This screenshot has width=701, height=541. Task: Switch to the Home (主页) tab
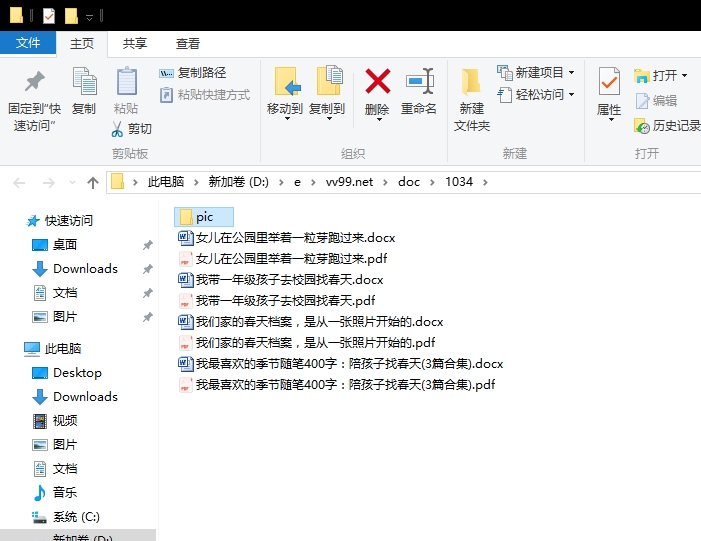pos(82,43)
